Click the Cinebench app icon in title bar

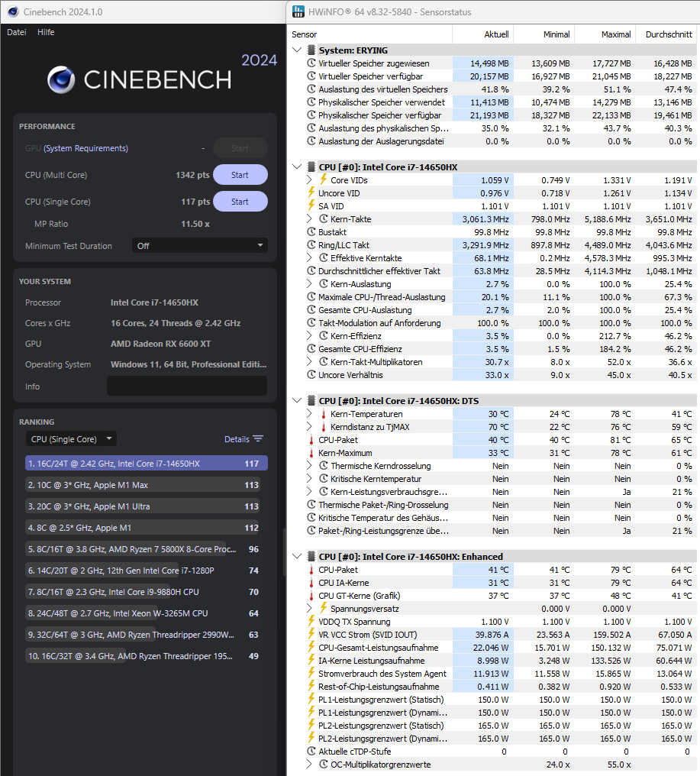point(13,12)
